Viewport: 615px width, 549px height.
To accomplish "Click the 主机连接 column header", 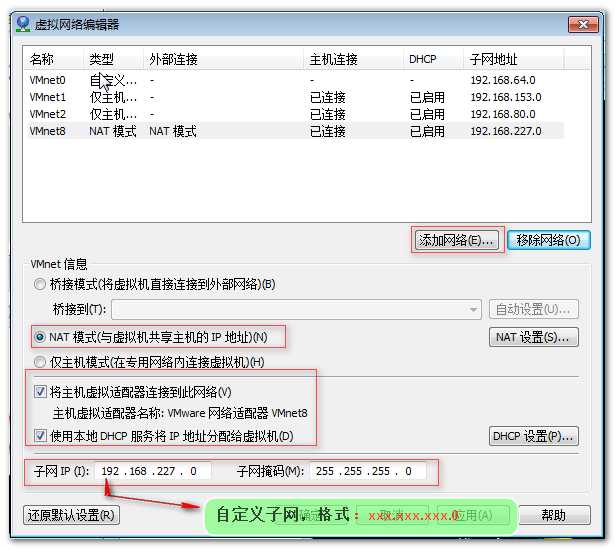I will click(354, 59).
